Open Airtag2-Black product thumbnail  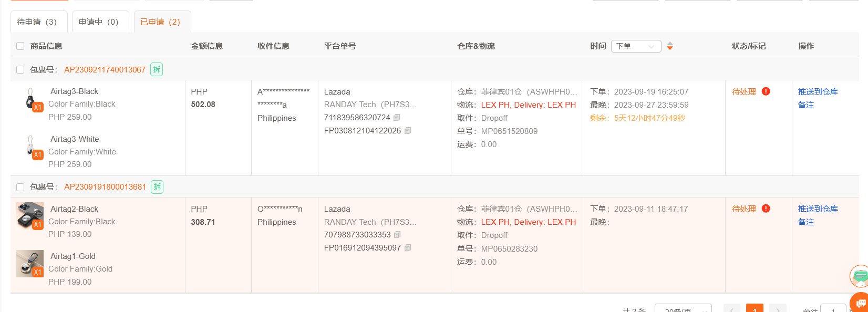(x=30, y=216)
